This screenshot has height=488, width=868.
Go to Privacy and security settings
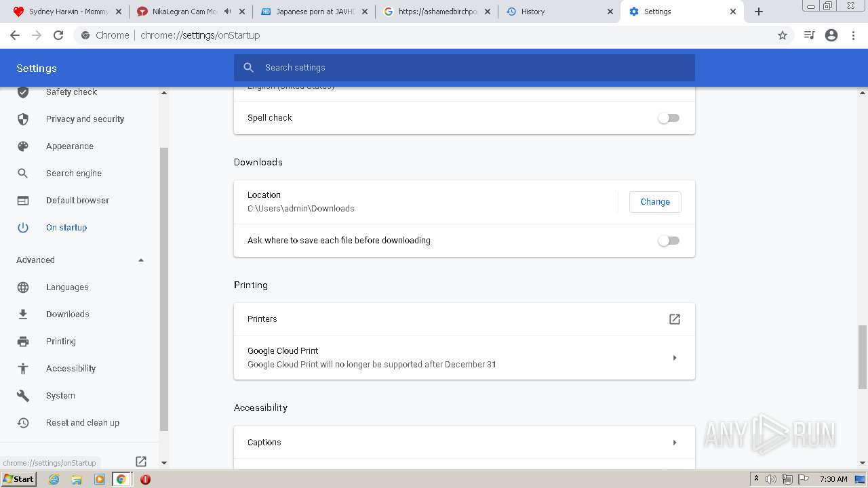pyautogui.click(x=85, y=119)
